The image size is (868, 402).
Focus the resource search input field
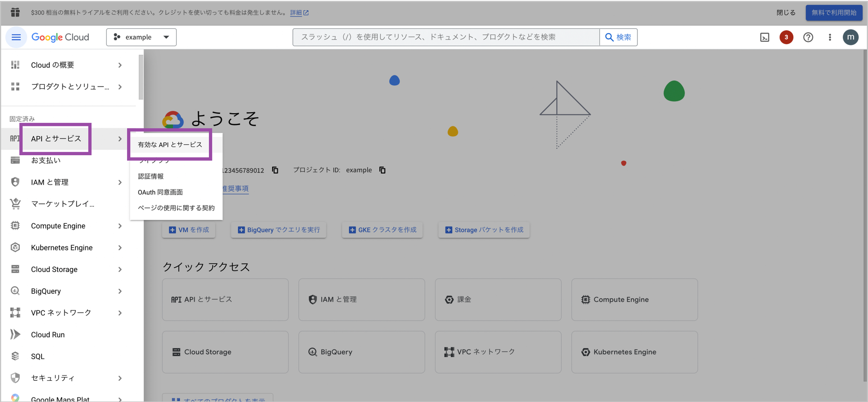(x=446, y=37)
